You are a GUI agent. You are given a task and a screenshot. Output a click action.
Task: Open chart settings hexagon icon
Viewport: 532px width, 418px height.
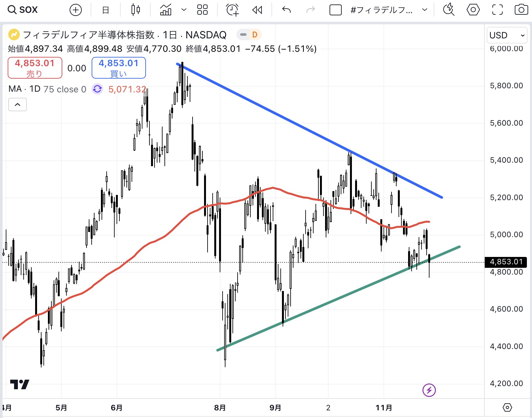(473, 10)
